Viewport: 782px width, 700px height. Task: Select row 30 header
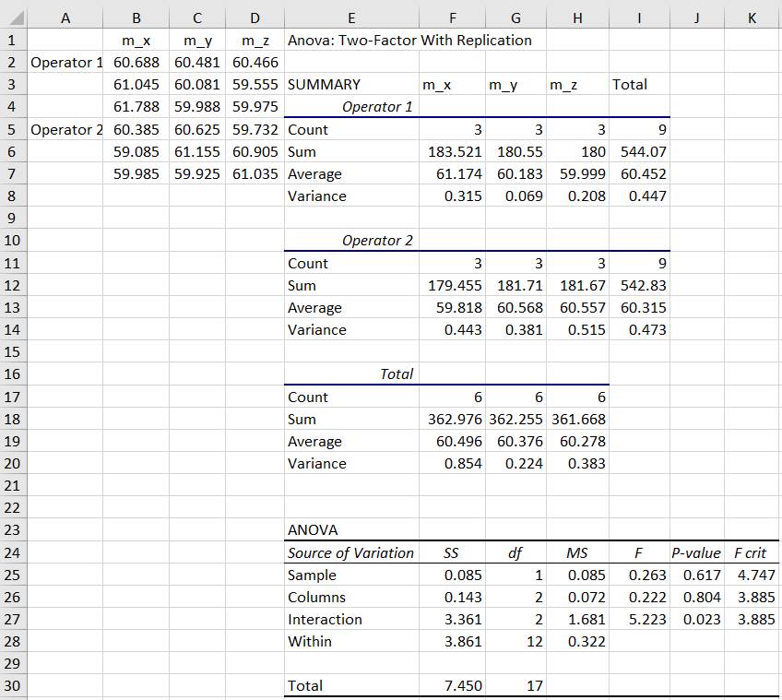click(13, 685)
